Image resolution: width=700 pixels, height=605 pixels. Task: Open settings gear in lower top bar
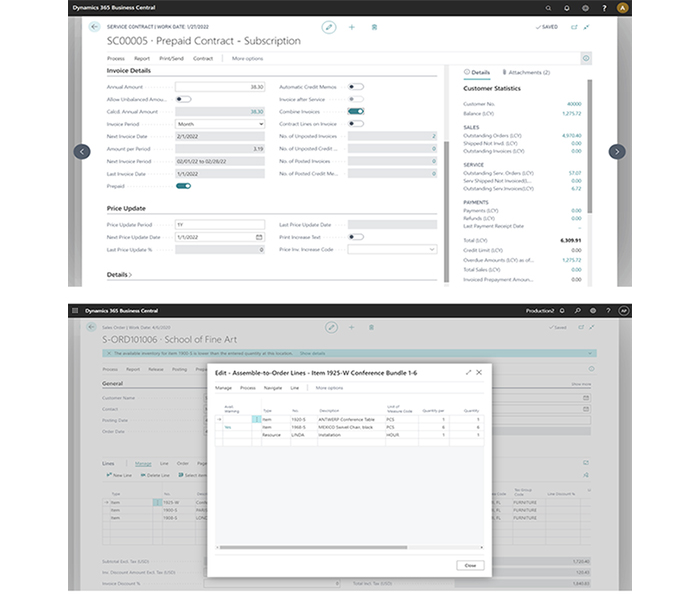tap(593, 310)
